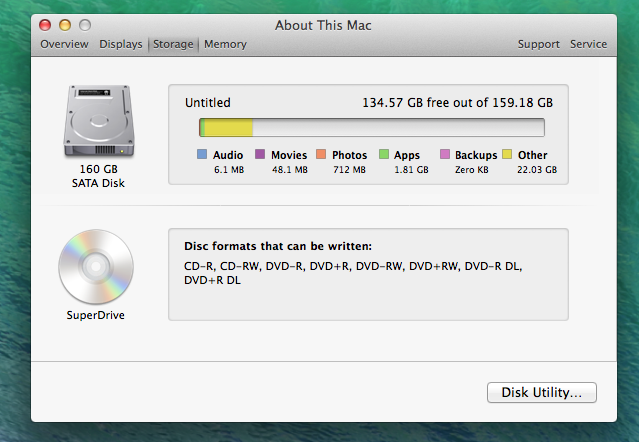
Task: Click the purple Movies legend swatch
Action: point(260,155)
